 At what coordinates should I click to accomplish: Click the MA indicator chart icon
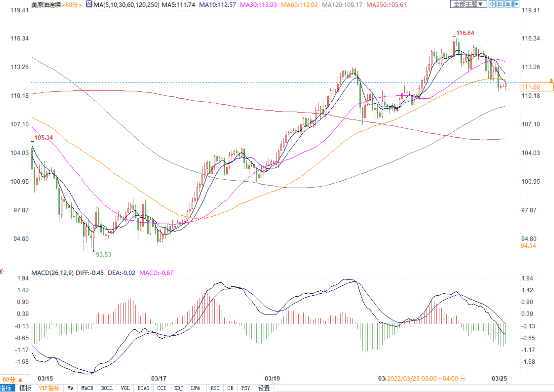pyautogui.click(x=89, y=4)
